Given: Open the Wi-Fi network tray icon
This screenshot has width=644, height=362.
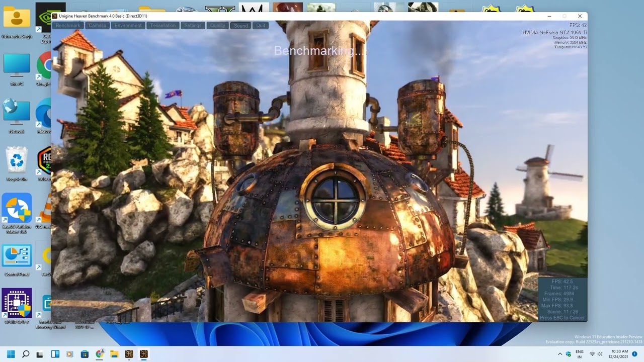Looking at the screenshot, I should tap(592, 354).
